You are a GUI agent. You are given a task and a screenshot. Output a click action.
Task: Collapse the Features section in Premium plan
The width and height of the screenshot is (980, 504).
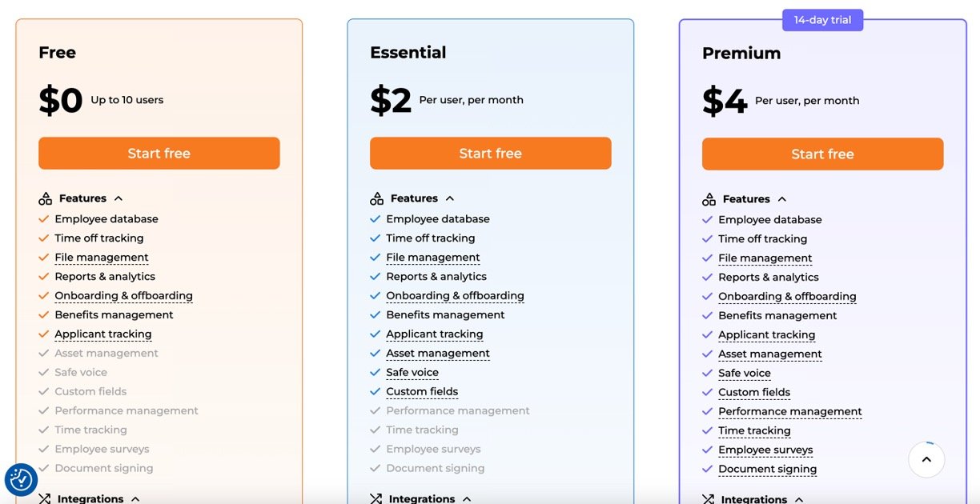pyautogui.click(x=782, y=199)
